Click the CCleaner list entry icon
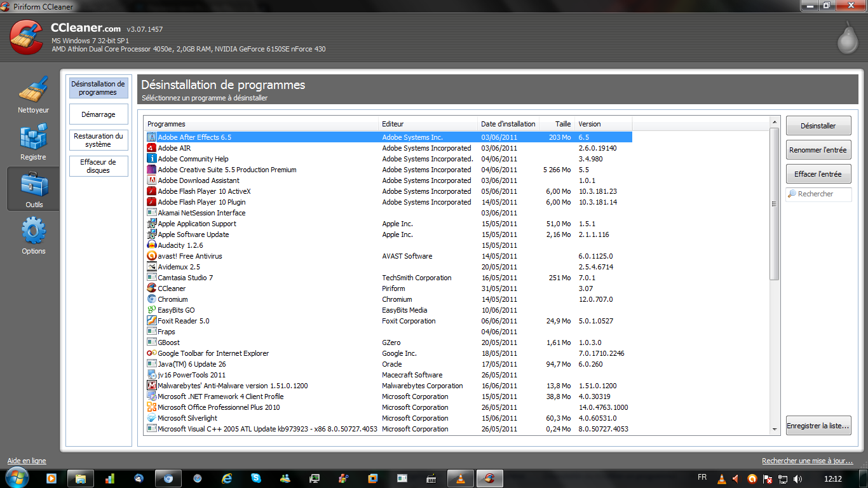 152,288
